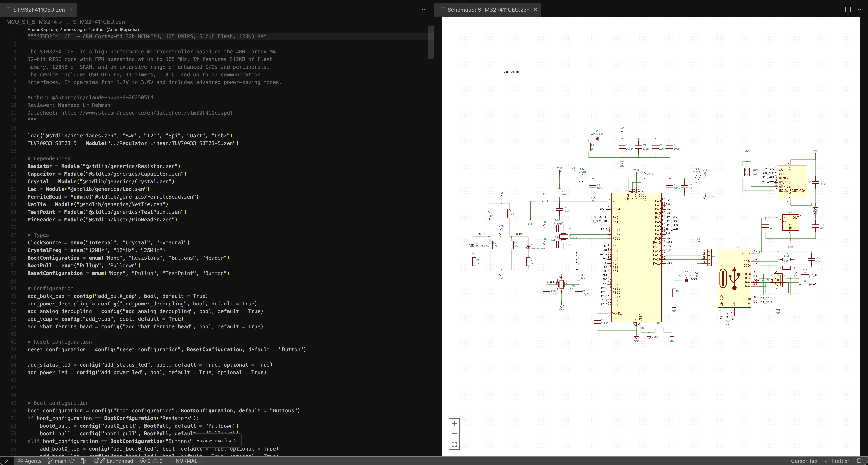Click the MCU_ST_STM32F4 breadcrumb folder
This screenshot has height=465, width=868.
tap(31, 22)
